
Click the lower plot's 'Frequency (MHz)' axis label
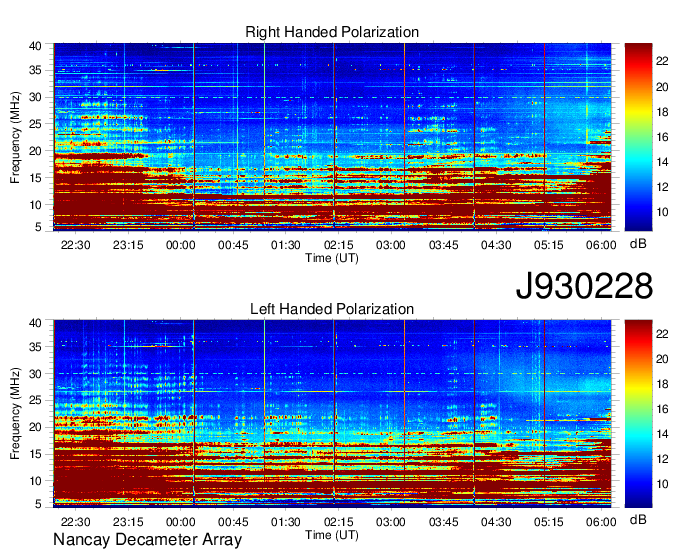(x=15, y=414)
